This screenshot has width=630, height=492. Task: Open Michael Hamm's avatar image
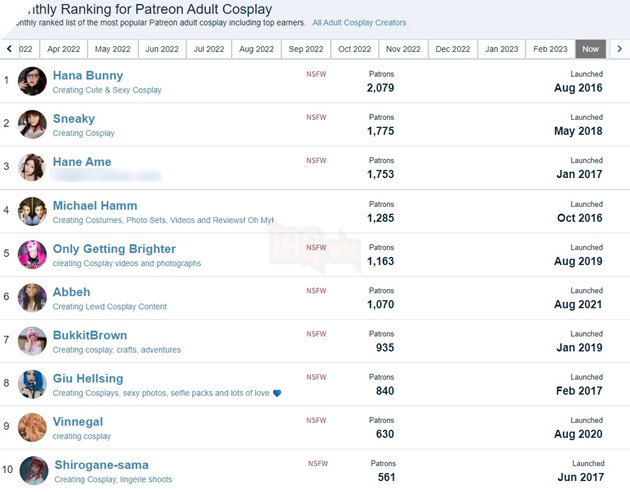(x=32, y=211)
